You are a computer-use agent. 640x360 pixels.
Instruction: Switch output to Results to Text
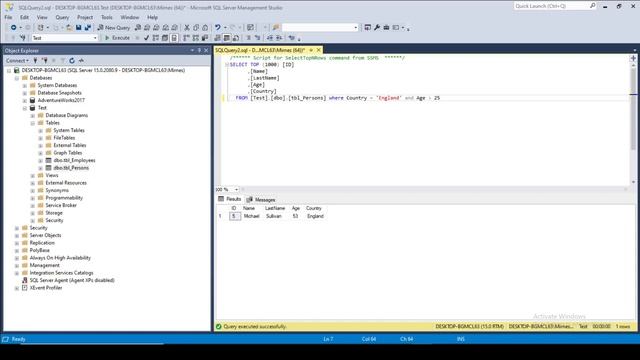[217, 38]
